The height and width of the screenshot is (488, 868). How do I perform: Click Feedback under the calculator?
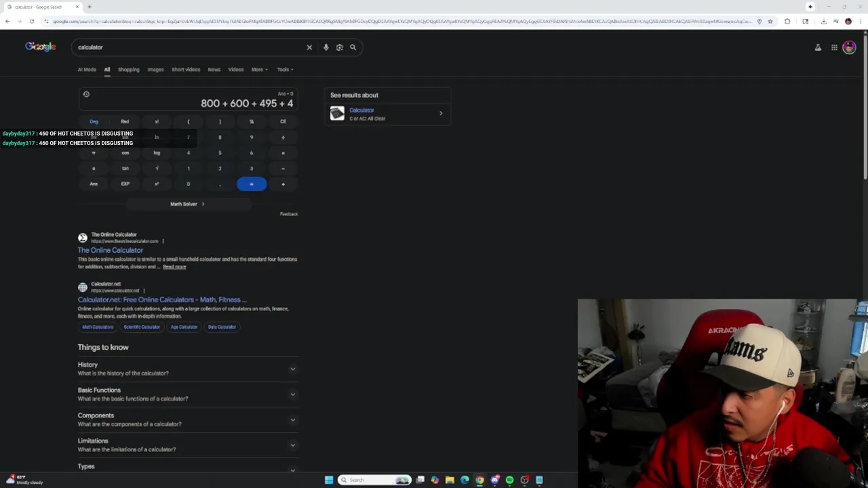[289, 214]
